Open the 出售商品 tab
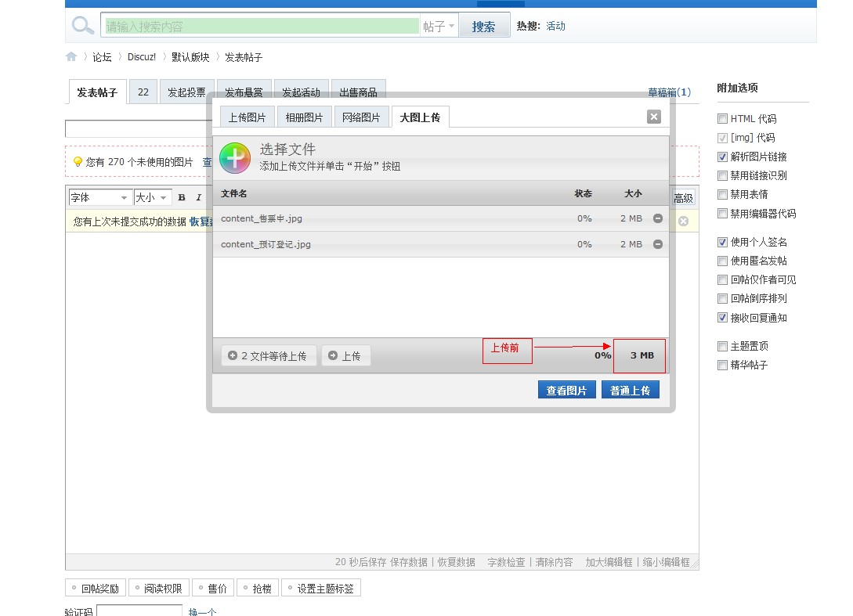Viewport: 853px width, 616px height. (358, 92)
